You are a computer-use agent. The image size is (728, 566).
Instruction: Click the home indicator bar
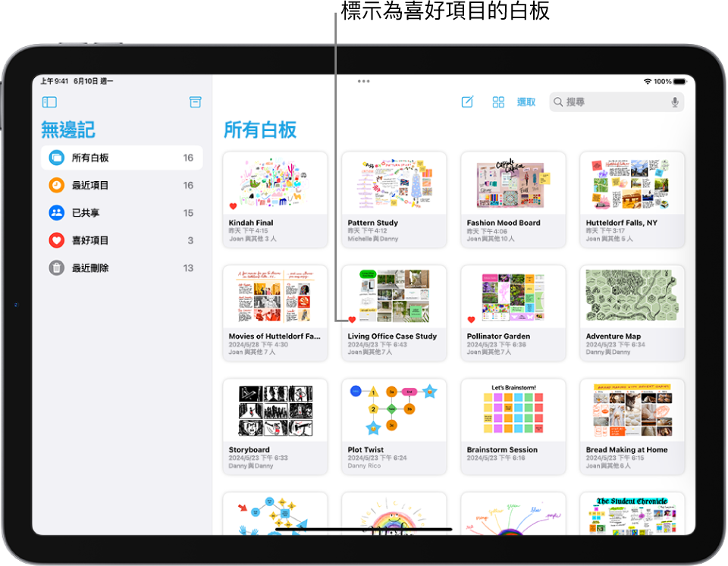(x=363, y=529)
